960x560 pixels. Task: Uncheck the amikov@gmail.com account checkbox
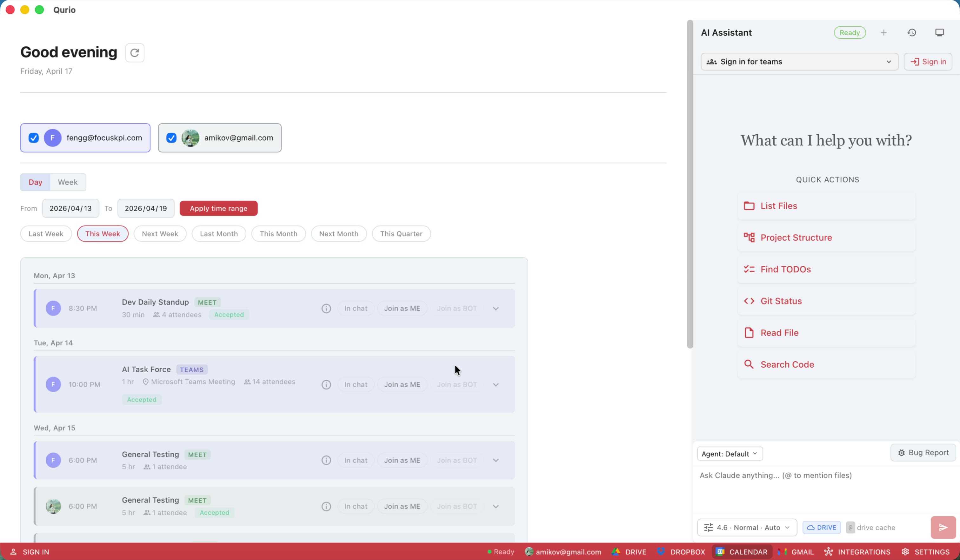coord(171,138)
